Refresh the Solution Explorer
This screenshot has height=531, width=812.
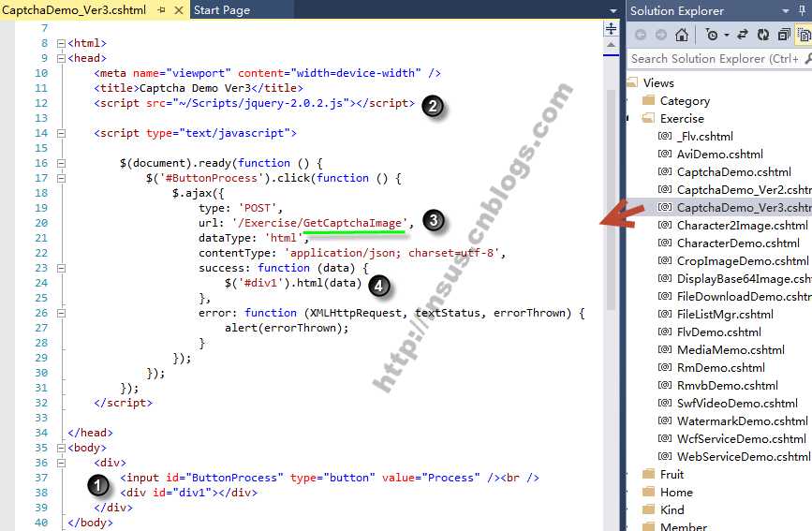click(762, 35)
